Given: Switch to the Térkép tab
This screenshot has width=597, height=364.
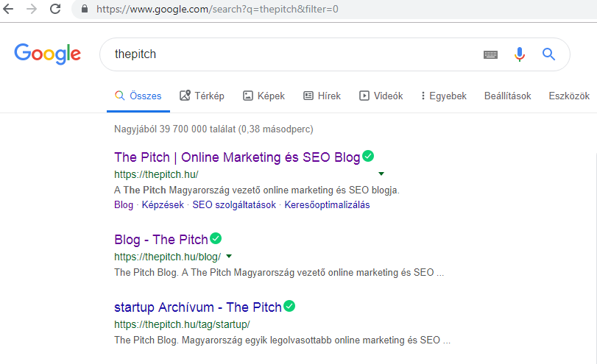Looking at the screenshot, I should 202,96.
